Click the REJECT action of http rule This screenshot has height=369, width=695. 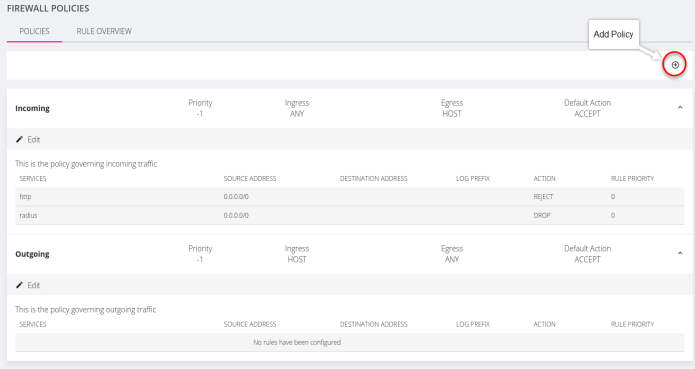click(543, 197)
